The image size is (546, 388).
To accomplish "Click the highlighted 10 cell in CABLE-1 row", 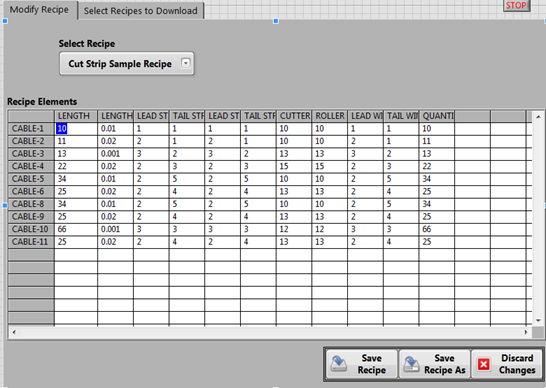I will (76, 129).
